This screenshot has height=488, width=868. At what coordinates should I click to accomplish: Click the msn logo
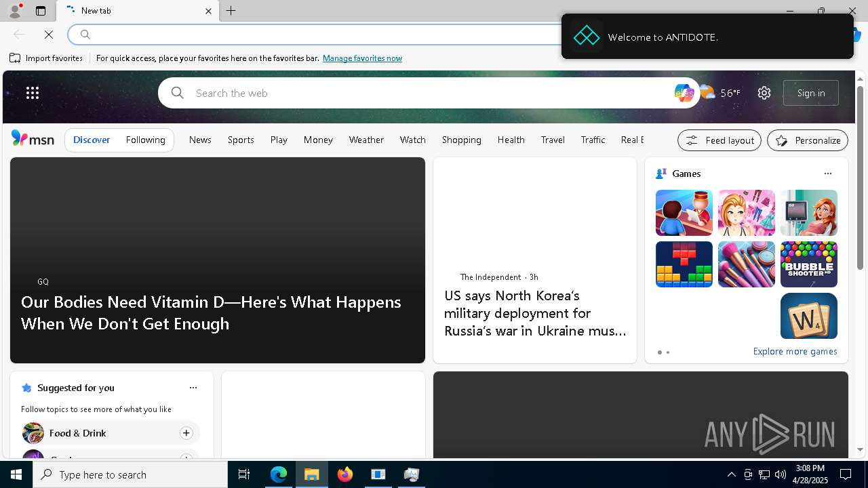[x=33, y=139]
